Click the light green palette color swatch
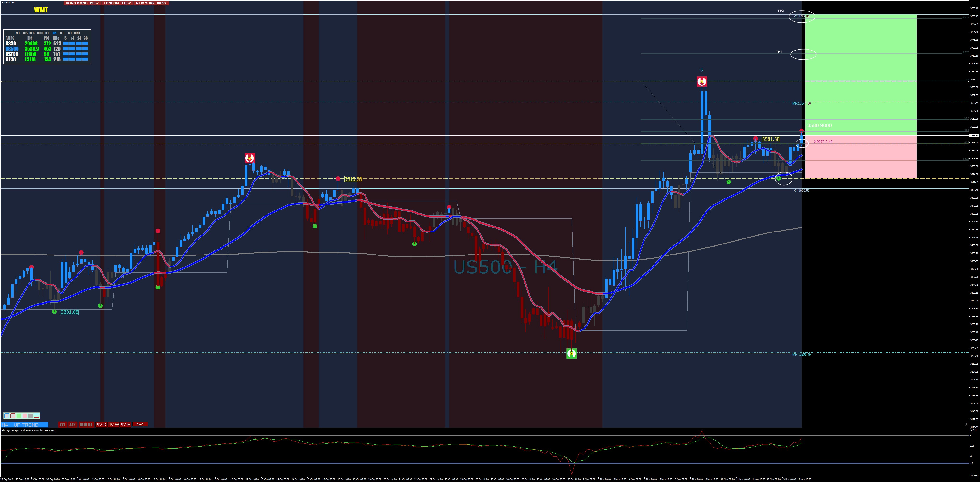This screenshot has height=482, width=980. 19,416
